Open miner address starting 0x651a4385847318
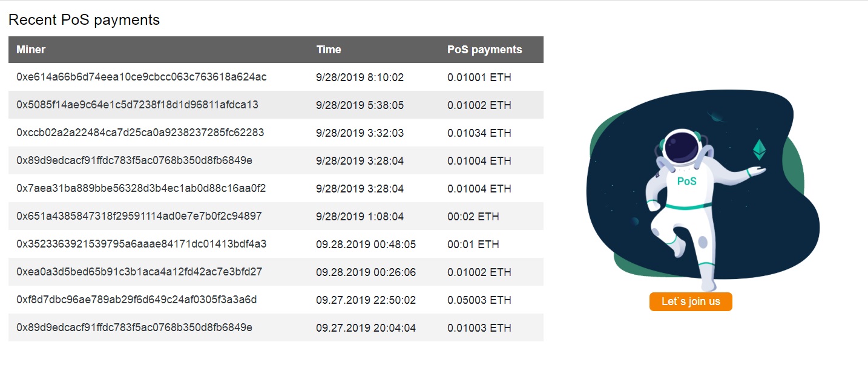868x368 pixels. click(x=139, y=216)
